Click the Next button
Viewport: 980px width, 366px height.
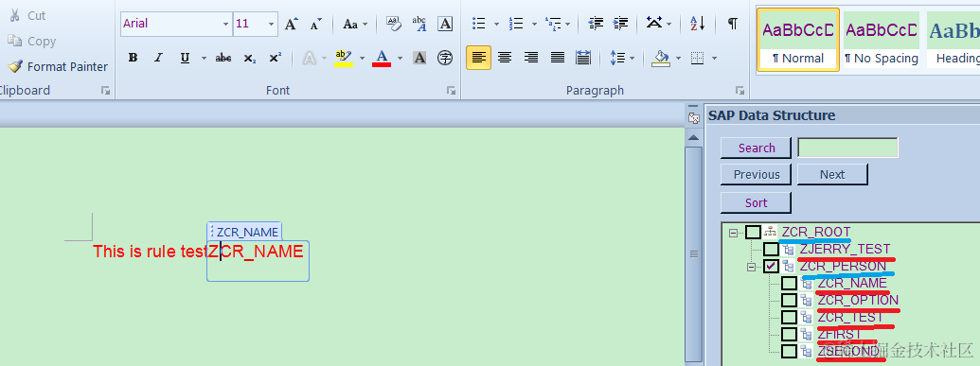[x=832, y=174]
